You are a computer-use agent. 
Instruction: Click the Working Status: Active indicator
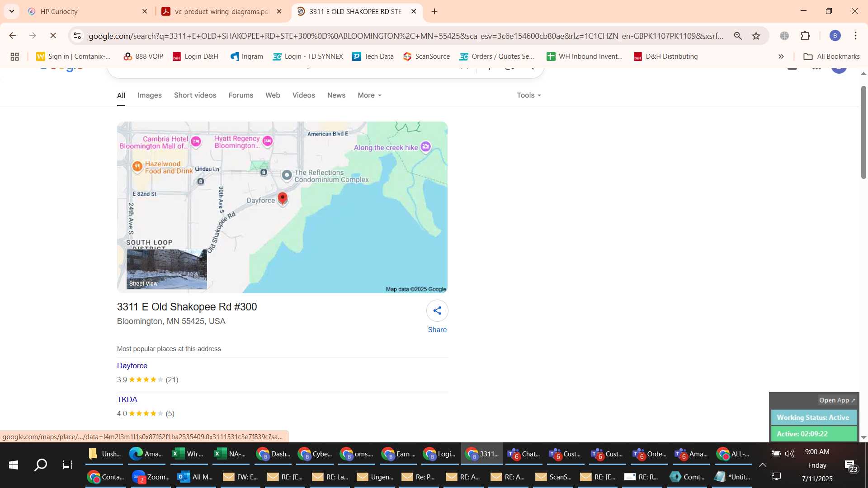813,418
